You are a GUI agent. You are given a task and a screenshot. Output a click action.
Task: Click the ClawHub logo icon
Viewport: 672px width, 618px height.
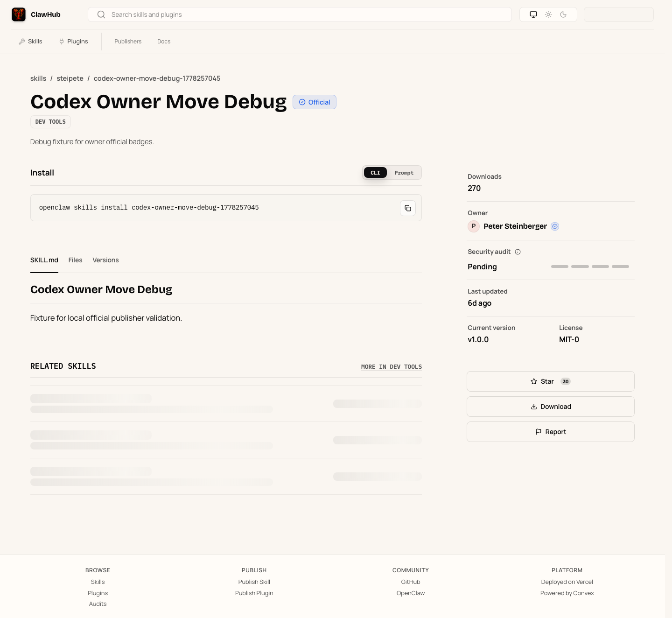click(x=19, y=14)
